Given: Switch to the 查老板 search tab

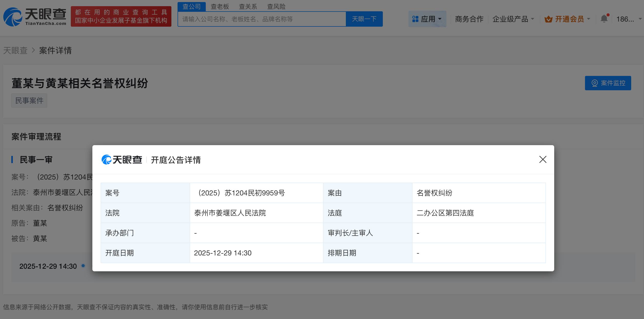Looking at the screenshot, I should (x=219, y=6).
